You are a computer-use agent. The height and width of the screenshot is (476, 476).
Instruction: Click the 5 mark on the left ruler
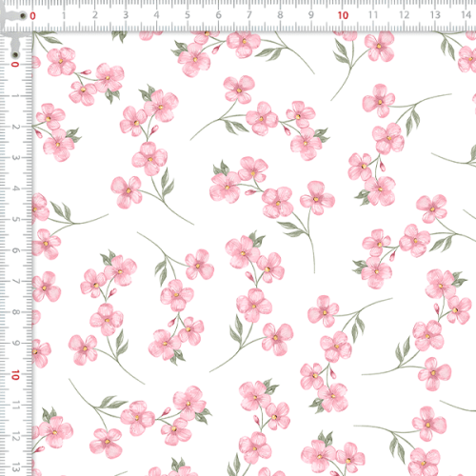[15, 220]
